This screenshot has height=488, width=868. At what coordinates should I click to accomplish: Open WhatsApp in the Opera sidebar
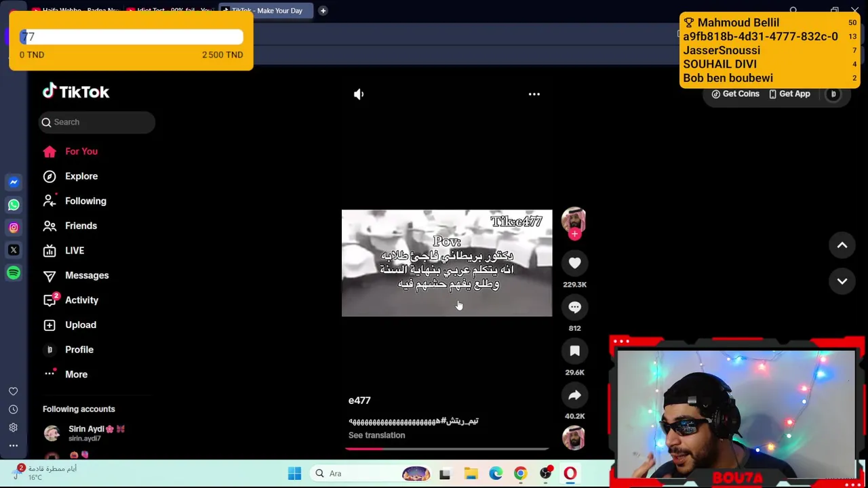(x=14, y=205)
